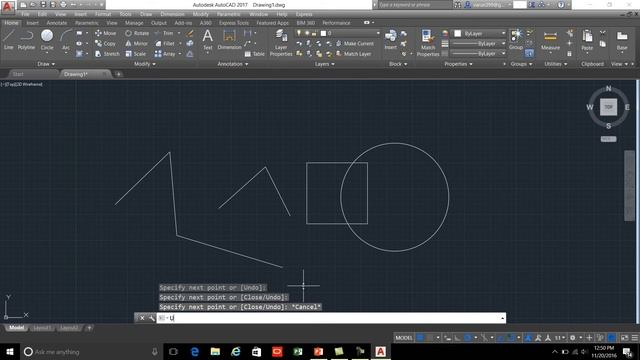Open File Explorer from taskbar
Viewport: 640px width, 360px height.
[x=215, y=351]
